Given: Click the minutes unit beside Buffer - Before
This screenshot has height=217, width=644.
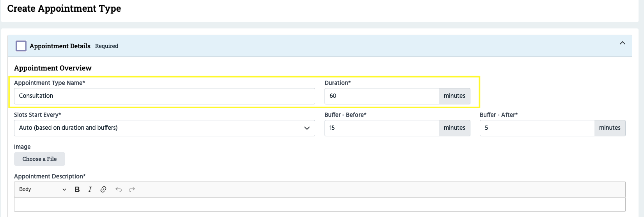Looking at the screenshot, I should (454, 128).
